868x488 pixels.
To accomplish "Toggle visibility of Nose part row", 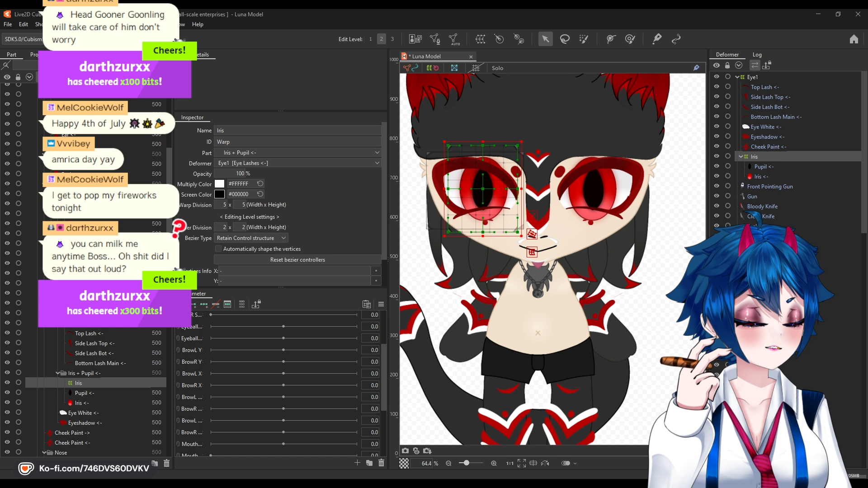I will point(7,452).
